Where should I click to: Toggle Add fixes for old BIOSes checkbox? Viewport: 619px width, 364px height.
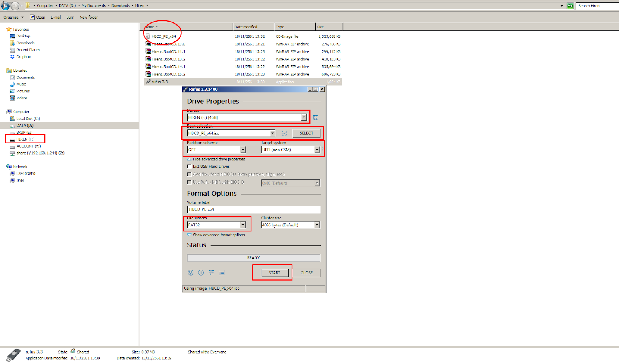pyautogui.click(x=189, y=174)
